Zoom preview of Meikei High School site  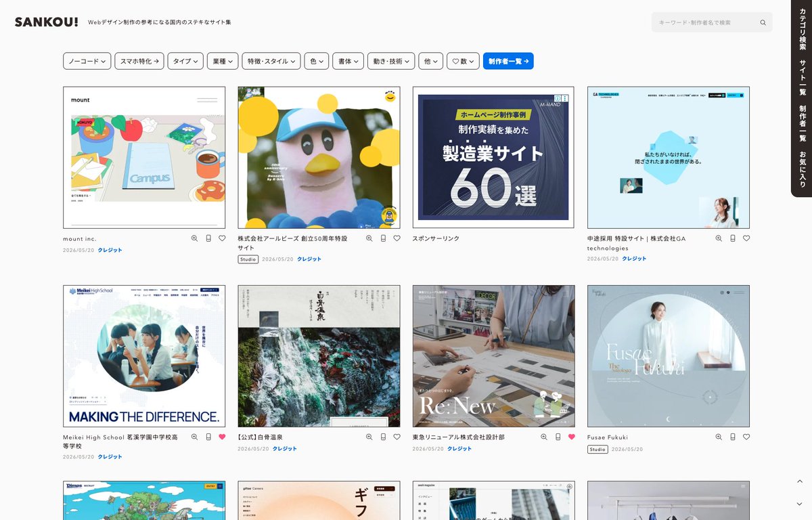[x=194, y=437]
